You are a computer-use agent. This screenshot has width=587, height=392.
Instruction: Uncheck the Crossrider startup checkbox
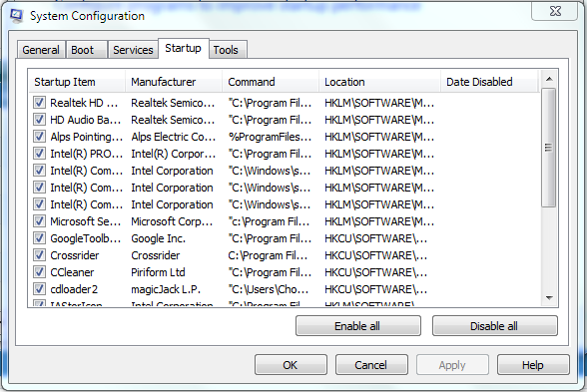39,255
